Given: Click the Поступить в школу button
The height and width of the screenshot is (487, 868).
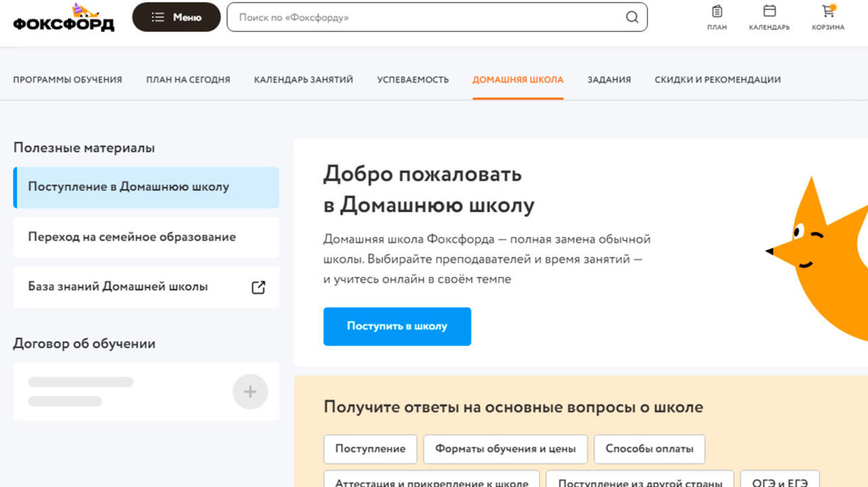Looking at the screenshot, I should click(397, 326).
